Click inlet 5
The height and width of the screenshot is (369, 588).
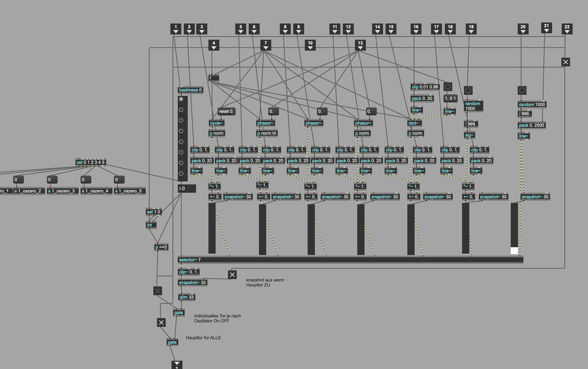tap(240, 29)
